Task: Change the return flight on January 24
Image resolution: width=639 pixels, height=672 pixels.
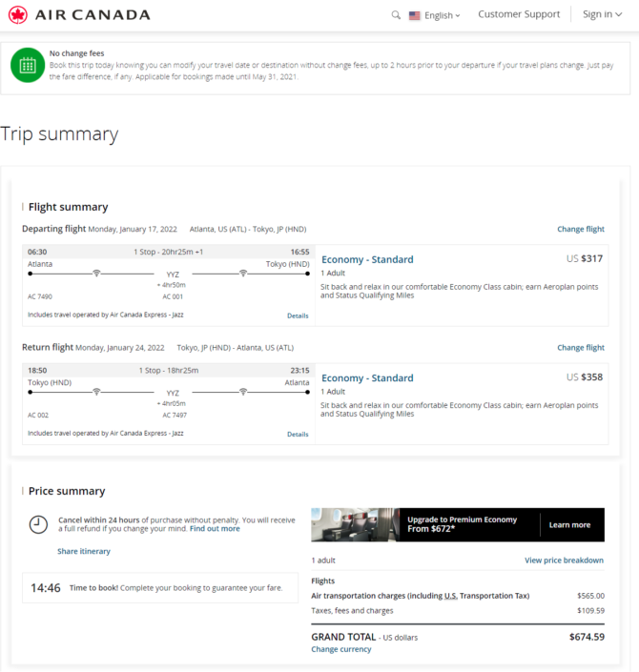Action: click(581, 348)
